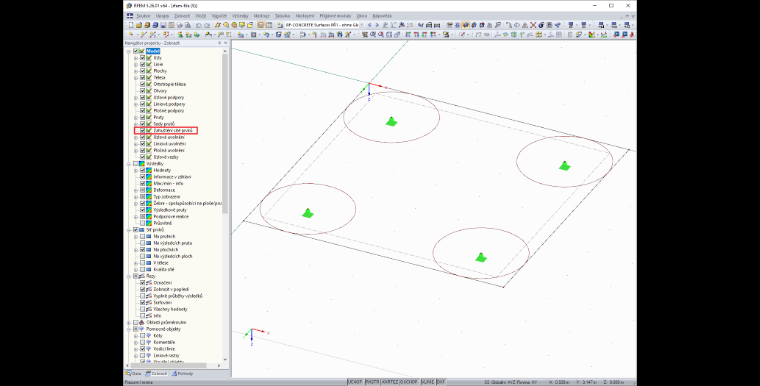Switch to the Data navigator tab
Viewport: 760px width, 386px height.
coord(133,373)
